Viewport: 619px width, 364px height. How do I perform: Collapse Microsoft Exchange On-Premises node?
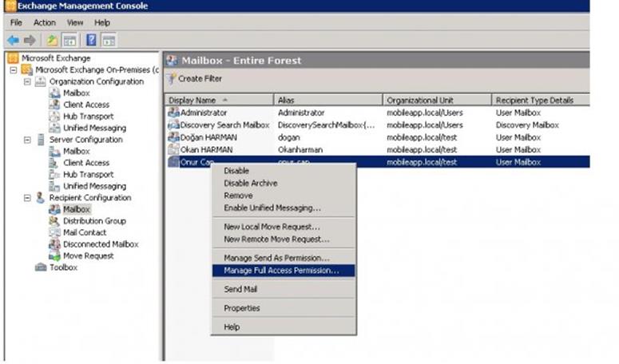(14, 69)
